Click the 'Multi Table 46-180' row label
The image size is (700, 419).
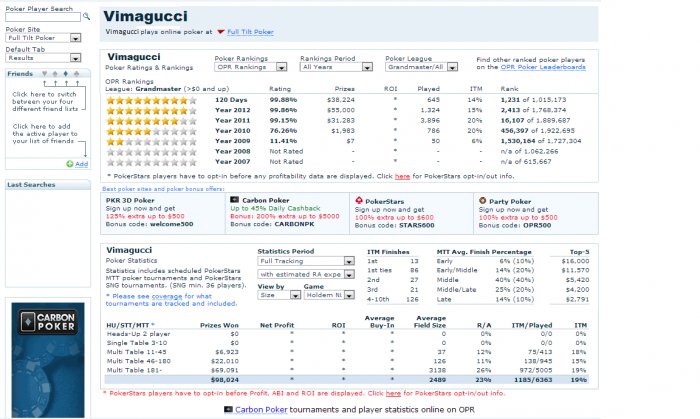click(138, 361)
